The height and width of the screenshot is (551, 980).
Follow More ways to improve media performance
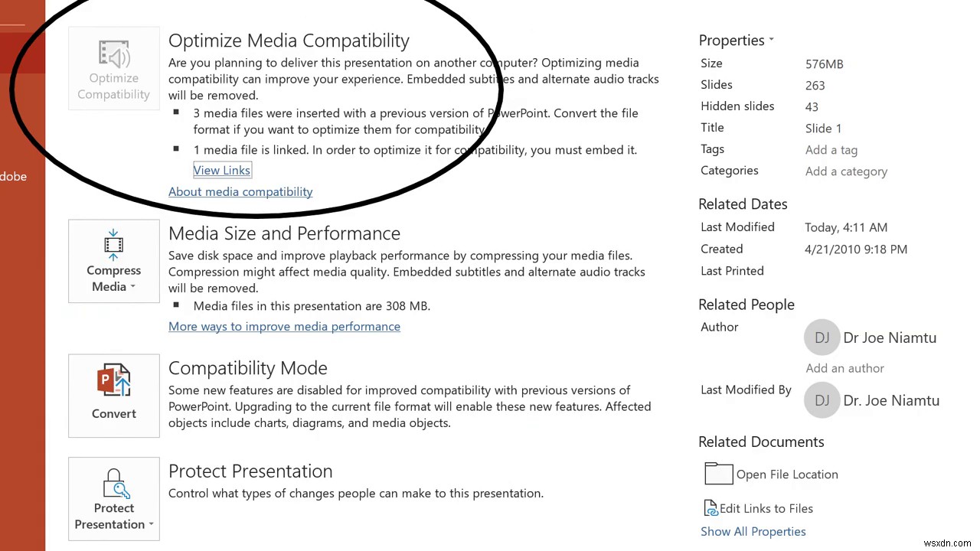[284, 326]
